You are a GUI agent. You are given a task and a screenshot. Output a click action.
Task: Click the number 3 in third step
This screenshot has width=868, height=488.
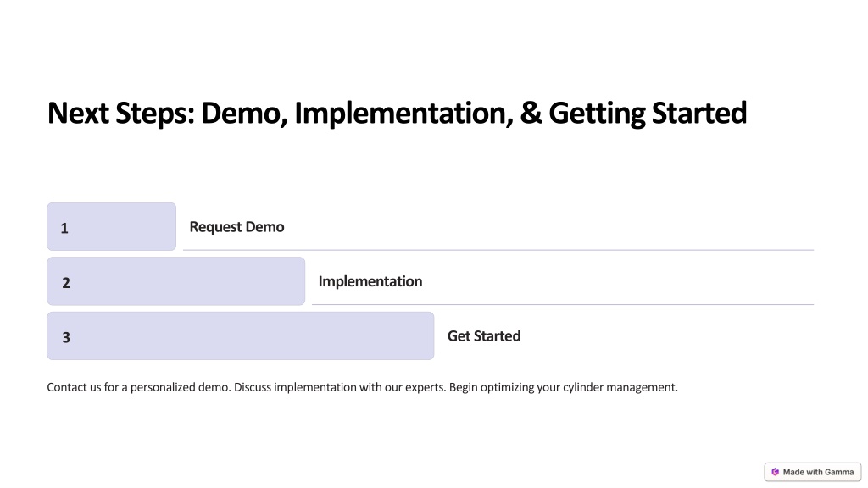(66, 337)
